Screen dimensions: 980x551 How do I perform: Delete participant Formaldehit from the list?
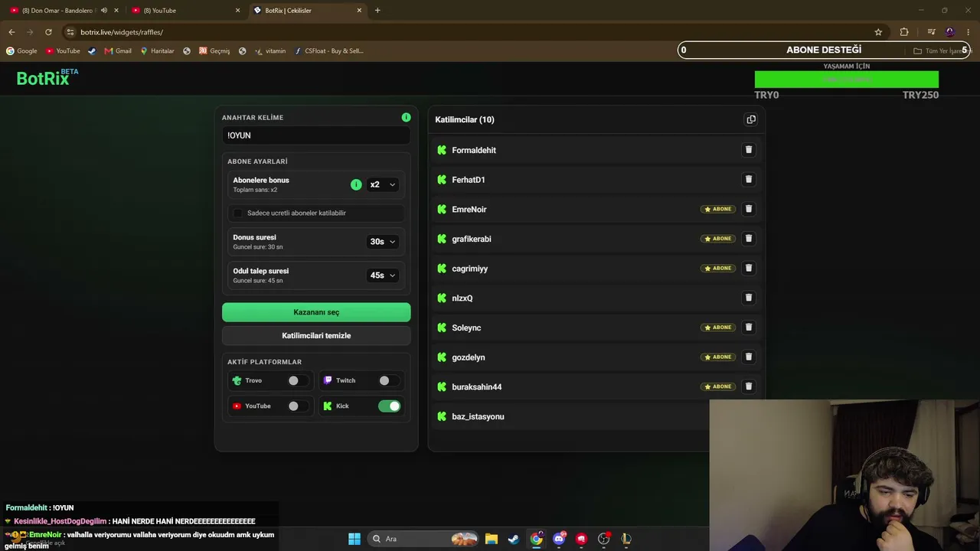749,150
